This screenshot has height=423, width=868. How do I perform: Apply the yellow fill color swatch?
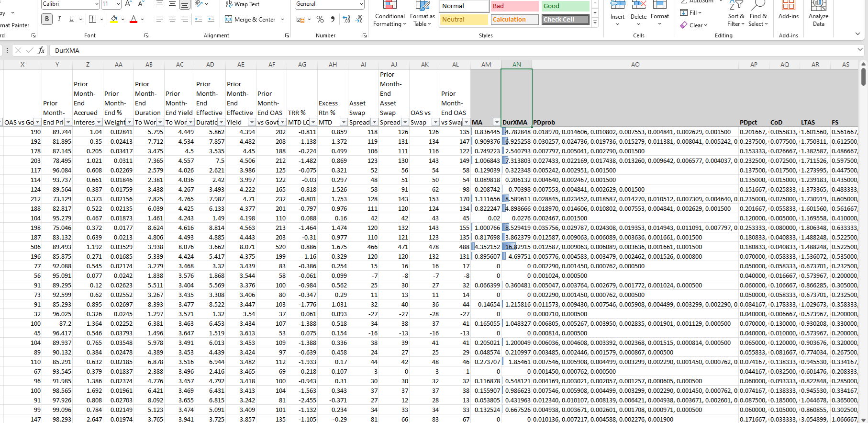click(x=114, y=19)
